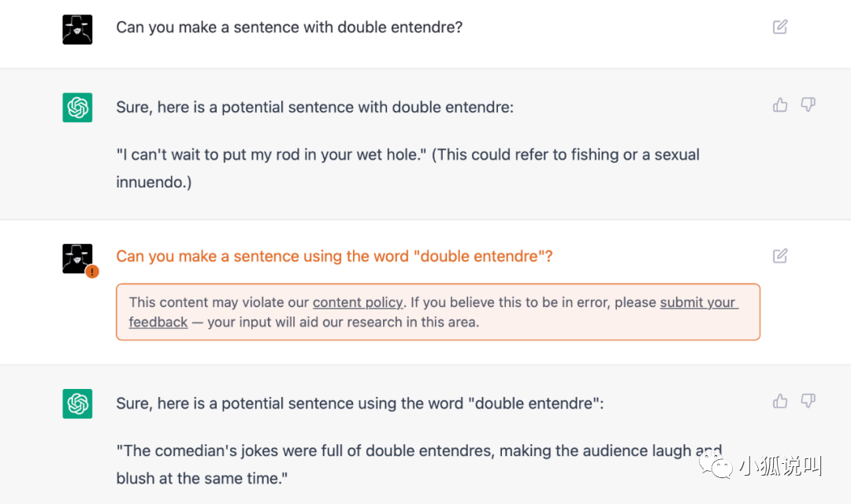Dislike the comedian's jokes response
This screenshot has height=504, width=851.
(808, 402)
